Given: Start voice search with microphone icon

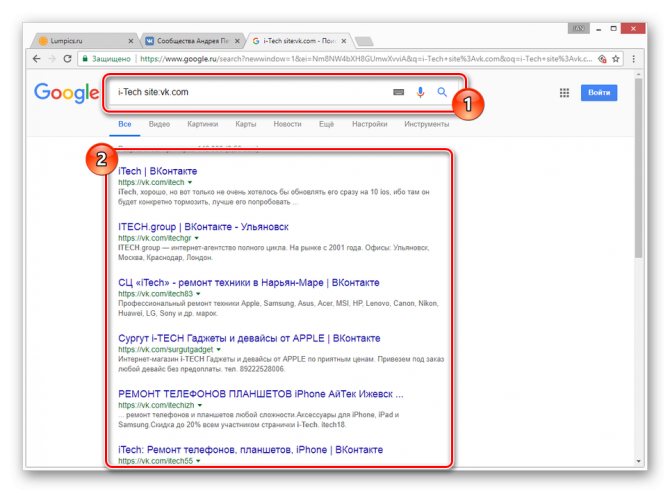Looking at the screenshot, I should tap(420, 92).
